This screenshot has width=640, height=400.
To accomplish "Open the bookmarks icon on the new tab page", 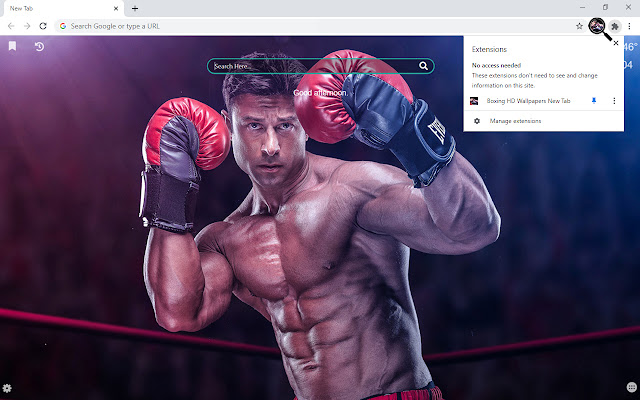I will (x=12, y=46).
